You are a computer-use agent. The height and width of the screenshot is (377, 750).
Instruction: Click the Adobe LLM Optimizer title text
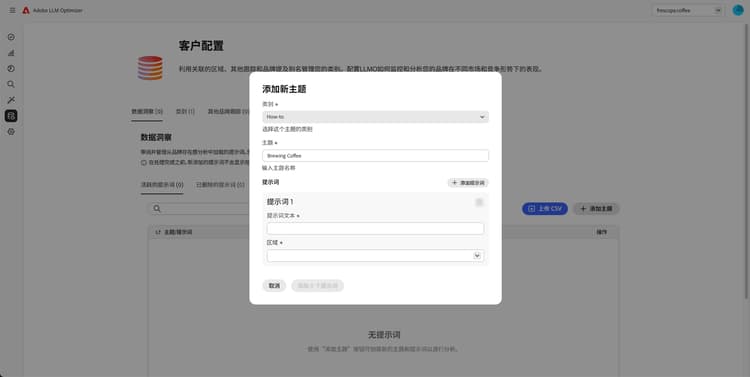click(58, 10)
